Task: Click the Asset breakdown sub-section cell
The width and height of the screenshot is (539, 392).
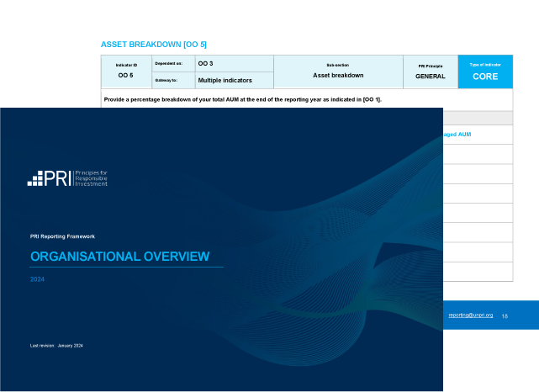Action: [338, 72]
